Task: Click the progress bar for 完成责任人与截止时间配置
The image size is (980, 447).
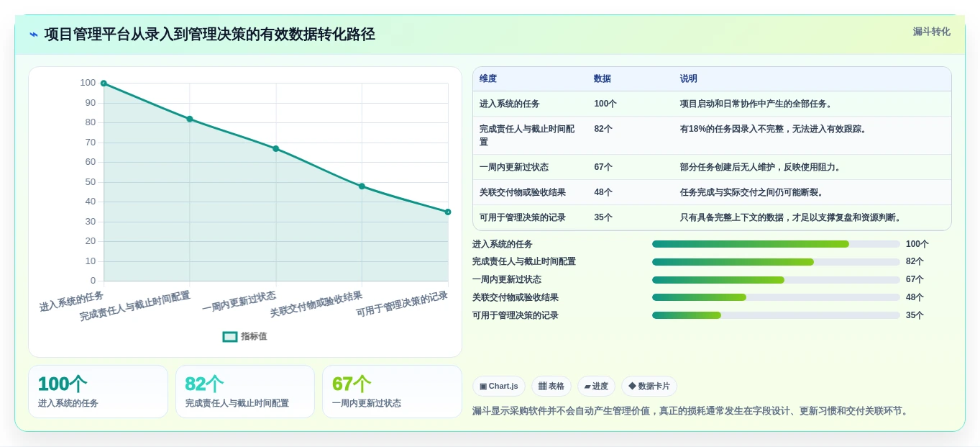Action: tap(776, 262)
